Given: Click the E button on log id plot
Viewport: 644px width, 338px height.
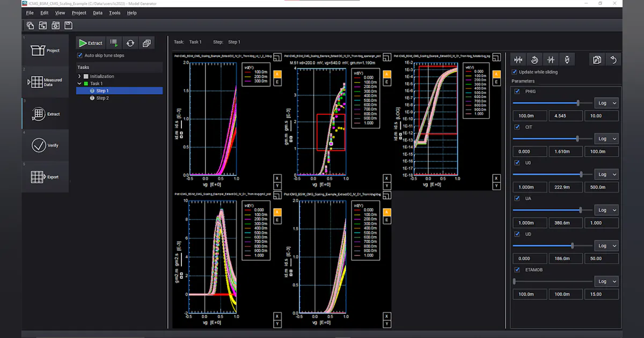Looking at the screenshot, I should tap(496, 82).
